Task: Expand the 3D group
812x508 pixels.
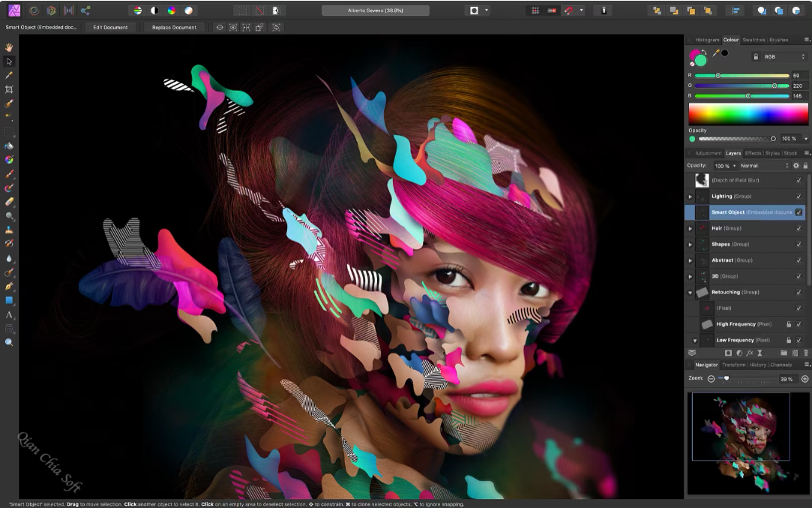Action: 691,276
